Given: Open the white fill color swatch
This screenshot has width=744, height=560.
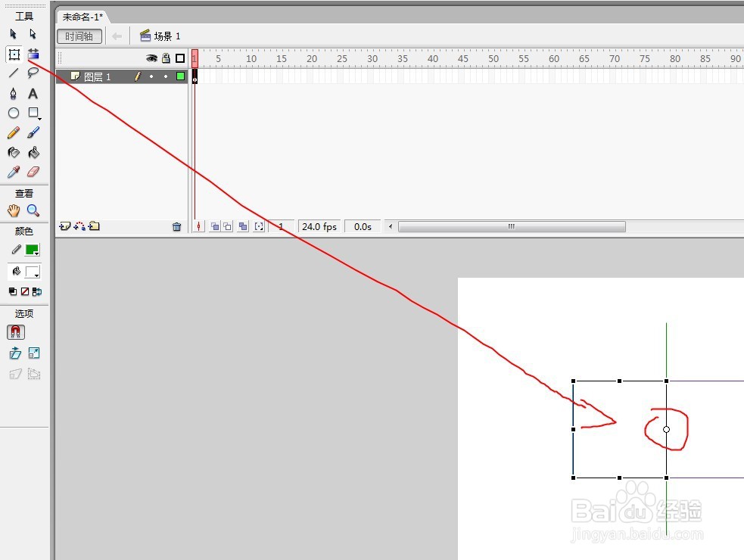Looking at the screenshot, I should pyautogui.click(x=33, y=272).
